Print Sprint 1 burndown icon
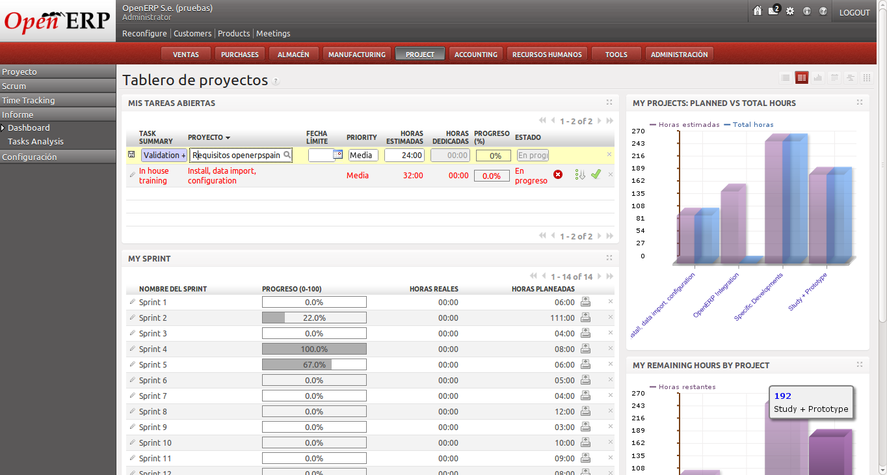 click(585, 302)
